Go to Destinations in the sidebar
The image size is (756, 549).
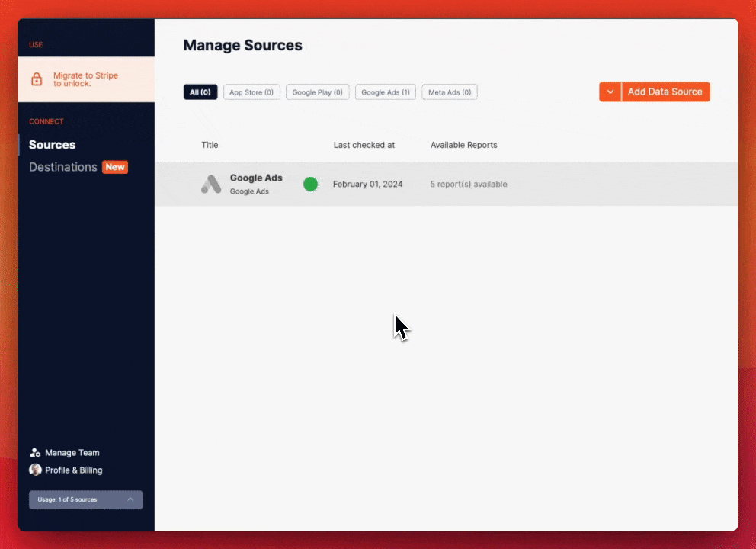point(63,167)
